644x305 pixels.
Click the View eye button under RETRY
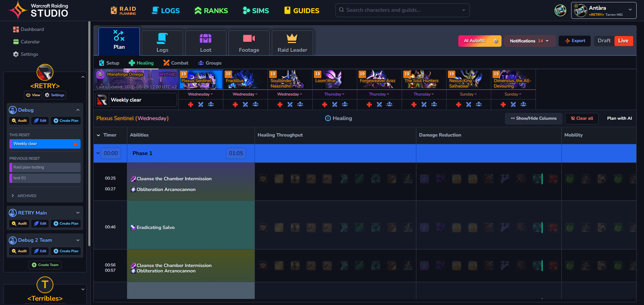tap(33, 95)
